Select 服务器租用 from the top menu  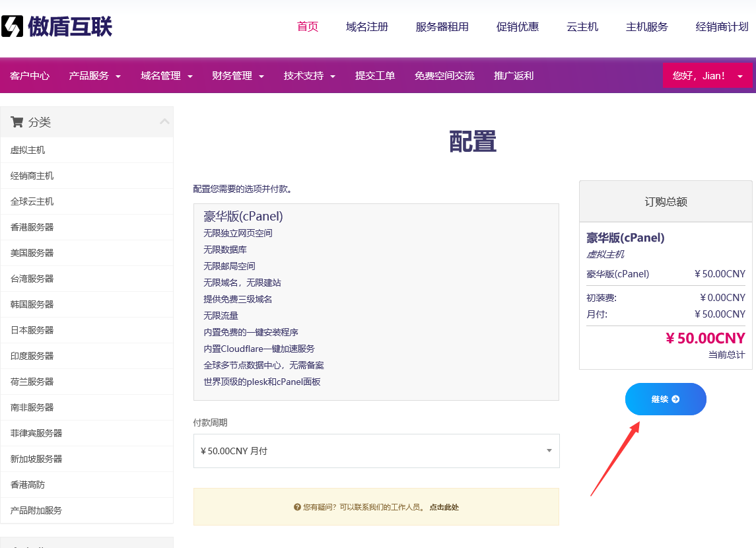pyautogui.click(x=442, y=27)
